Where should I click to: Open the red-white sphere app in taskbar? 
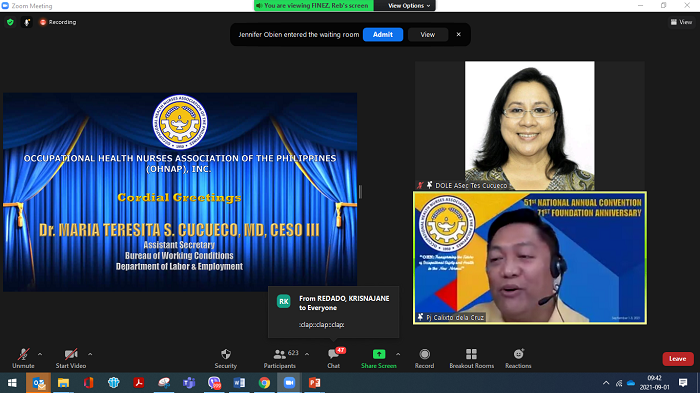(x=164, y=383)
